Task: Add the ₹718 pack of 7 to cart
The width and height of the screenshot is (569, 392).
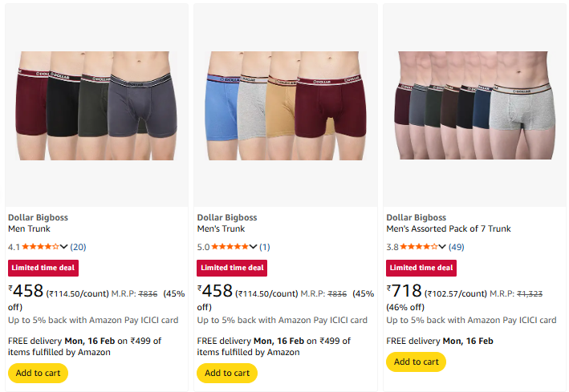Action: (416, 362)
